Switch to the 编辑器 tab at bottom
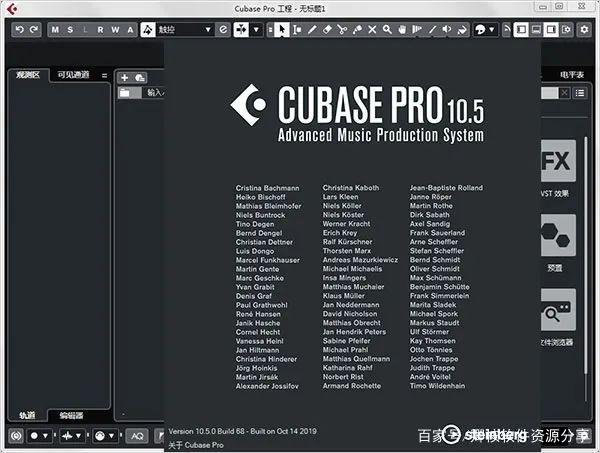 (72, 416)
